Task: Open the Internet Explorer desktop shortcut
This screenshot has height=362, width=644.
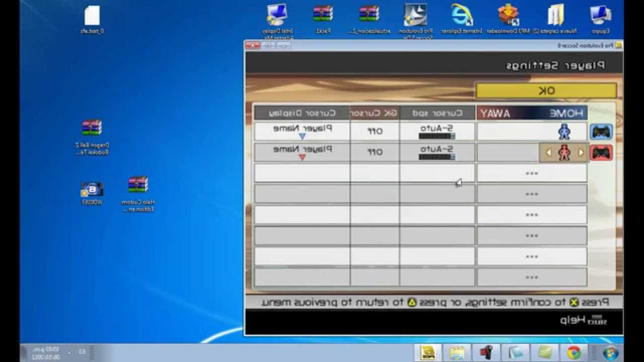Action: coord(461,19)
